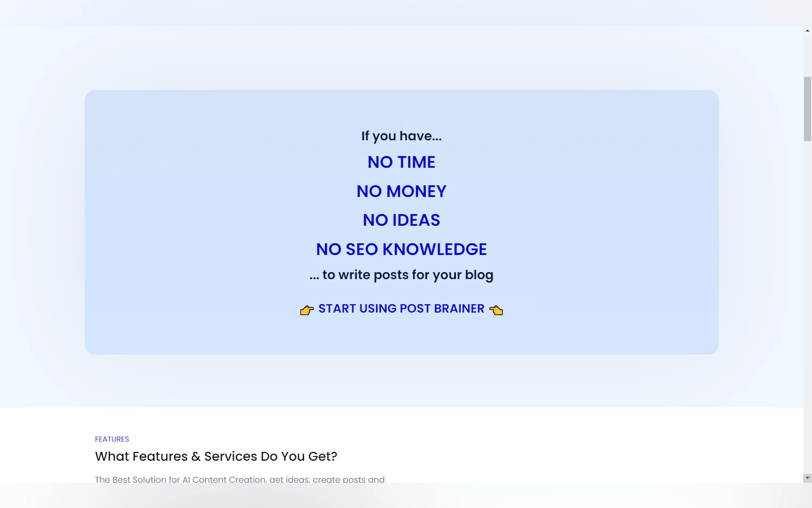
Task: Click 'The Best Solution for AI Content' paragraph
Action: [x=239, y=479]
